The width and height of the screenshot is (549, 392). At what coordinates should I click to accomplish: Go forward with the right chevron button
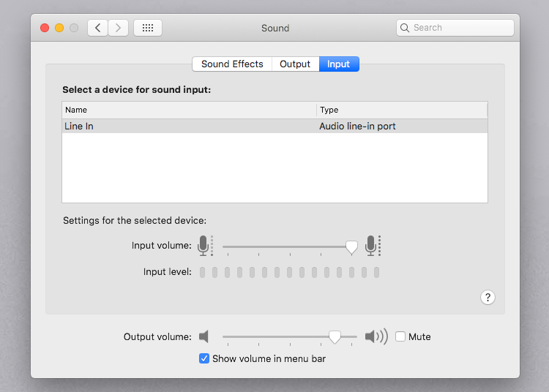118,28
